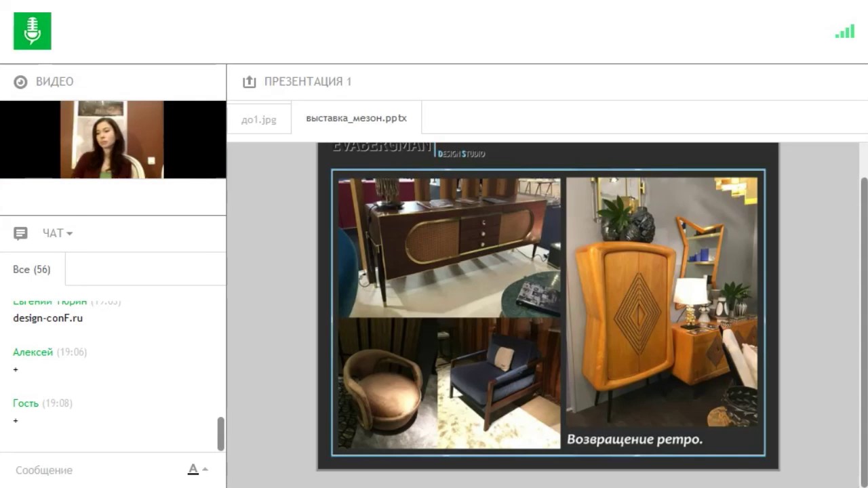This screenshot has width=868, height=488.
Task: Click the presentation upload icon
Action: point(250,82)
